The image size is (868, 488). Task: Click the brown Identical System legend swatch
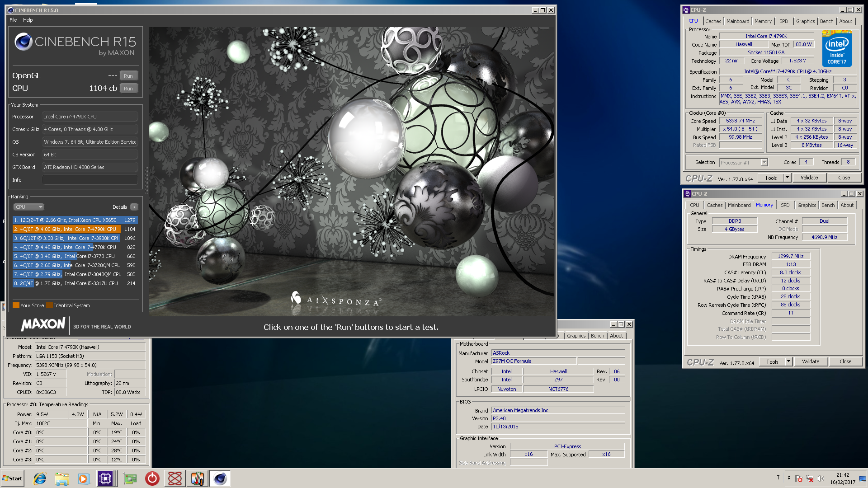tap(49, 305)
